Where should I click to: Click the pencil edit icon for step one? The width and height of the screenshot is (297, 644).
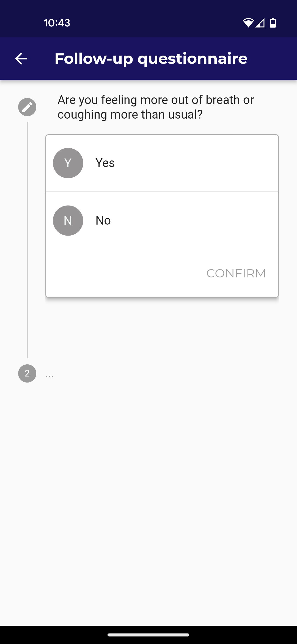[27, 107]
